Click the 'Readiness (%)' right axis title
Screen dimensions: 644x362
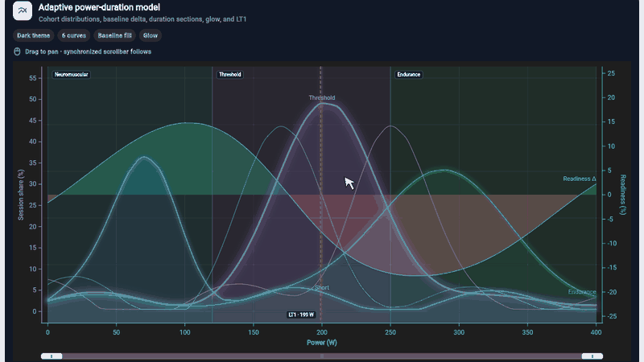[x=623, y=195]
